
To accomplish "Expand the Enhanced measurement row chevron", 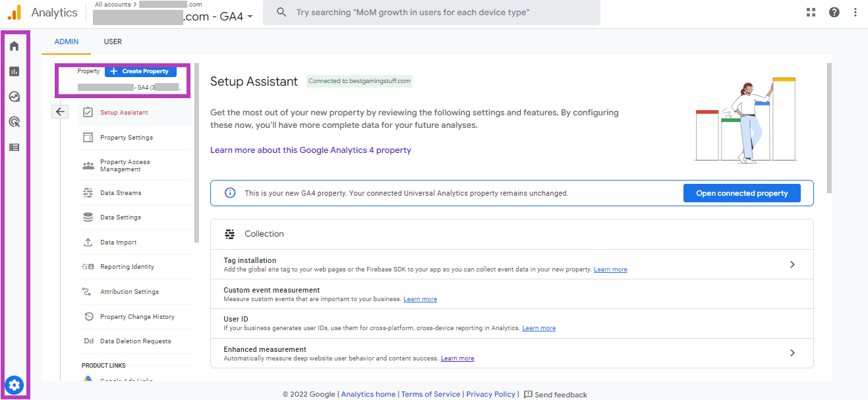I will coord(792,353).
